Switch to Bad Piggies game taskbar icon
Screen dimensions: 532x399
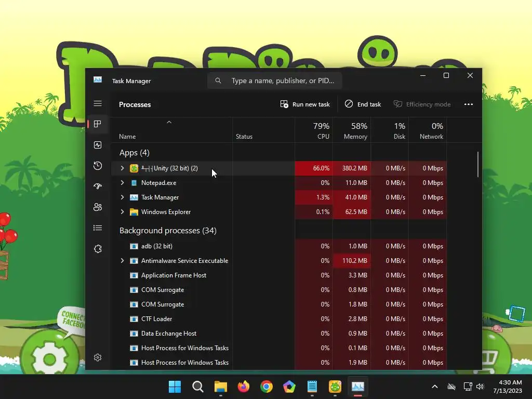[x=335, y=387]
